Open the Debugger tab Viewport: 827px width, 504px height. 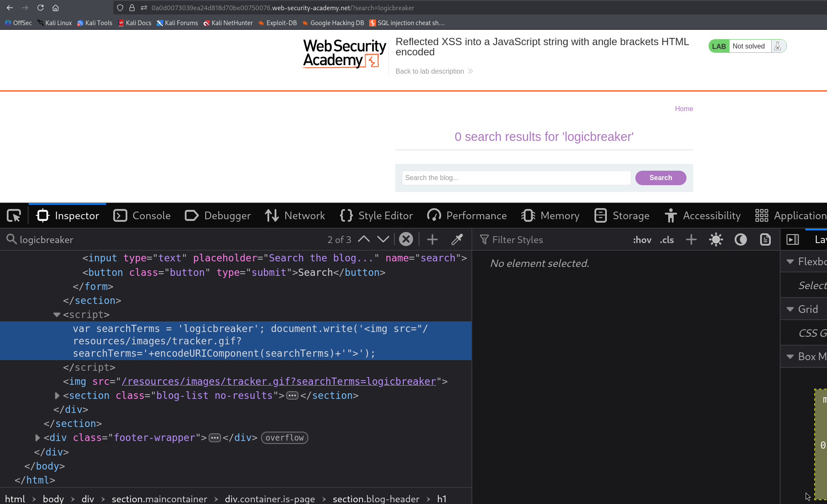pos(218,216)
